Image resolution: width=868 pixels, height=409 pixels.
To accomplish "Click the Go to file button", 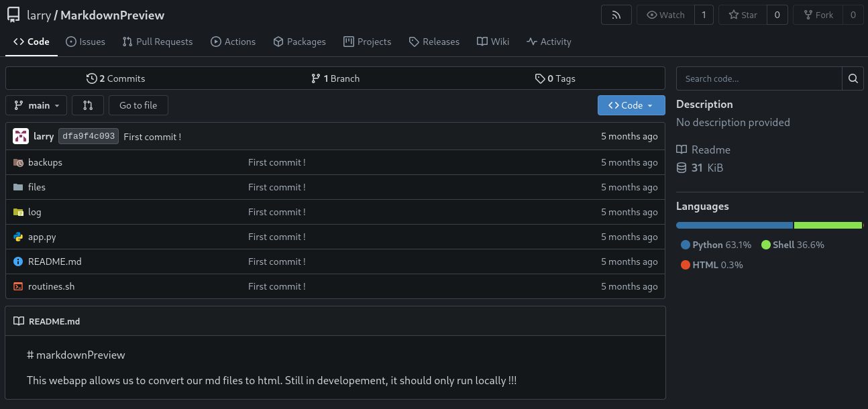I will coord(138,105).
